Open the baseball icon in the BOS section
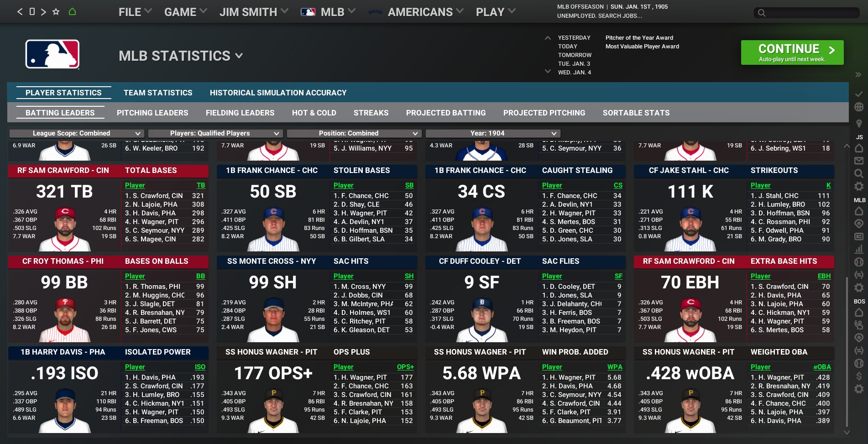 859,363
